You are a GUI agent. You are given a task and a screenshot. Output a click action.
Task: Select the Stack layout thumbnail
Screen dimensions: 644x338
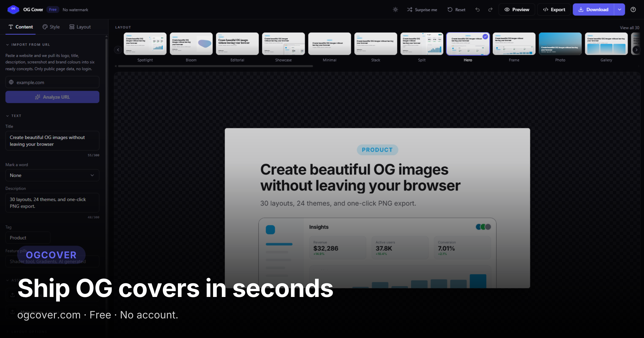[x=376, y=44]
